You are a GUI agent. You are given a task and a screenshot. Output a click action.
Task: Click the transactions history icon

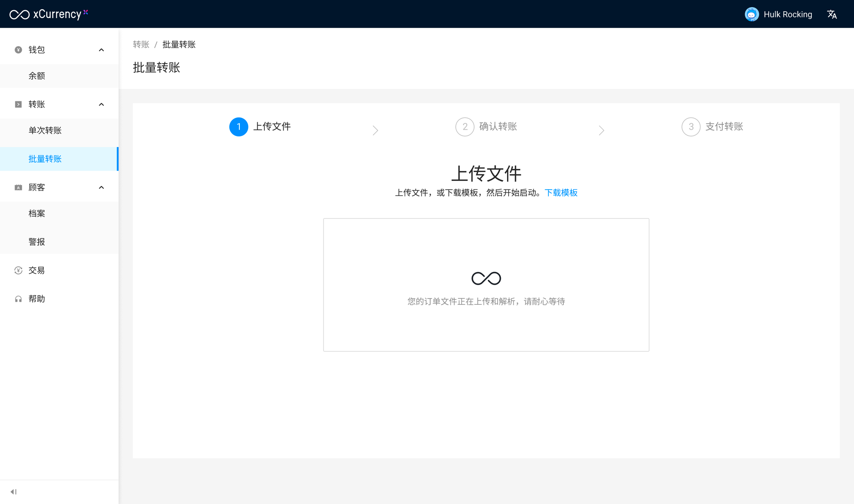tap(18, 271)
